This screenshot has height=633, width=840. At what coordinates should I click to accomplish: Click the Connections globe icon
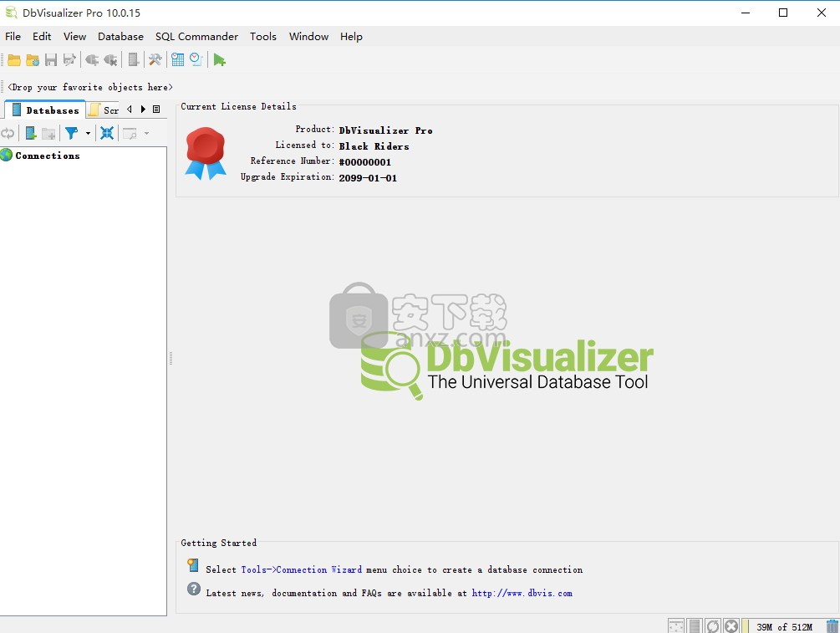click(7, 156)
